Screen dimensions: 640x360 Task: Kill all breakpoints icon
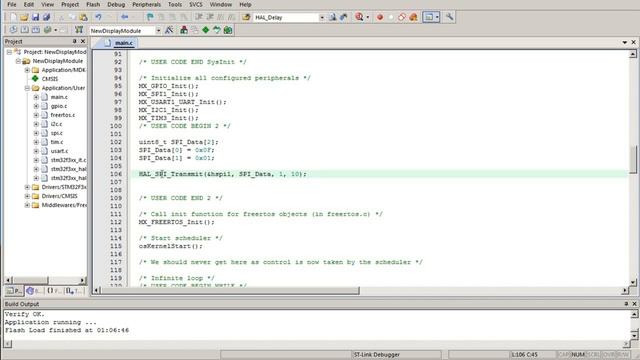click(413, 17)
